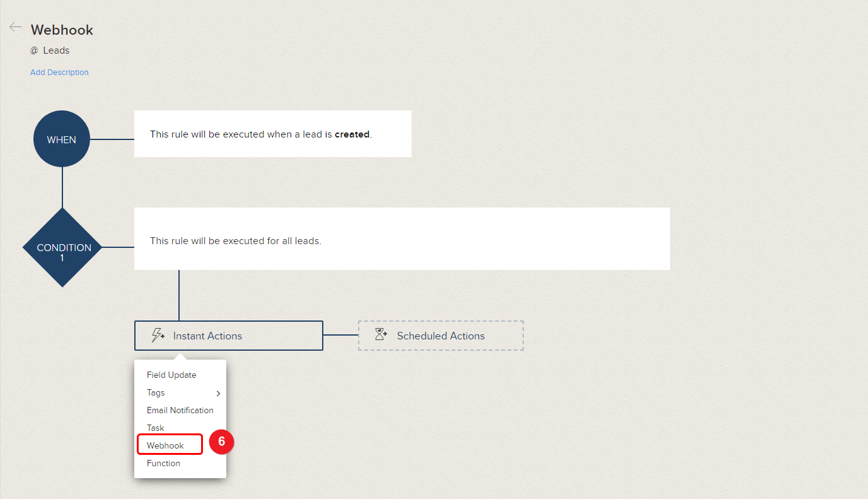Viewport: 868px width, 499px height.
Task: Click the lightning bolt icon in Instant Actions
Action: [158, 336]
